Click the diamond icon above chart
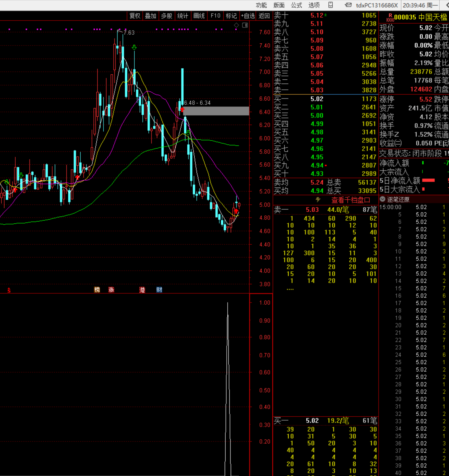This screenshot has width=449, height=476. pos(236,25)
